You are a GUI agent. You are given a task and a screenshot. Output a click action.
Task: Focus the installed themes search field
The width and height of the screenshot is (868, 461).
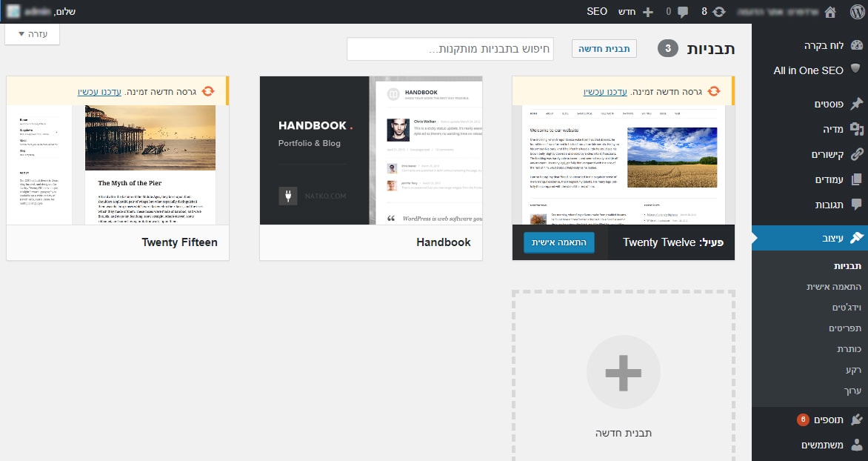tap(450, 50)
